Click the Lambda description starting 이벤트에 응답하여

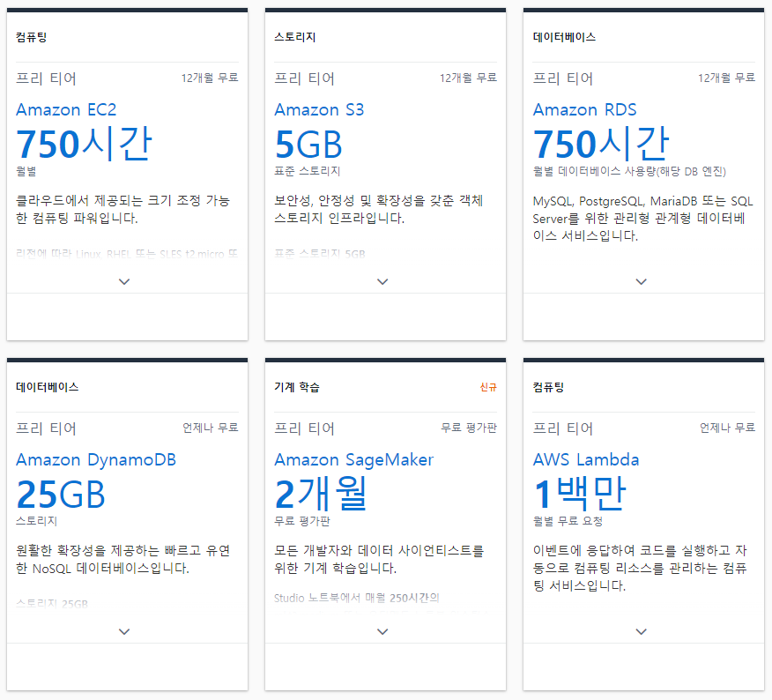pos(640,568)
